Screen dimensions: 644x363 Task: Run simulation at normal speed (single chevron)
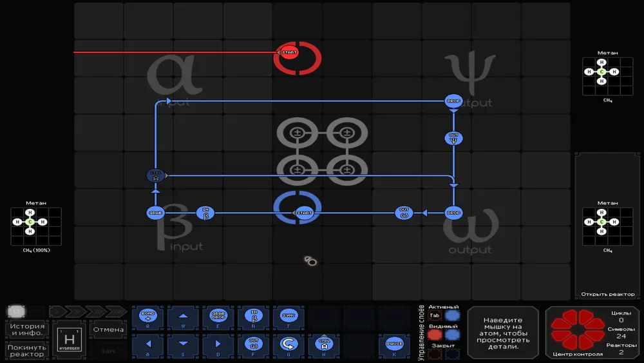56,311
